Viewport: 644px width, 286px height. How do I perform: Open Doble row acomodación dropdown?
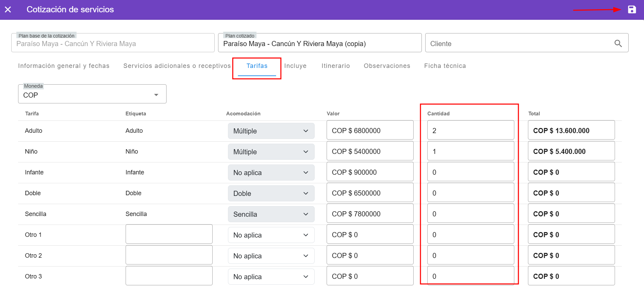(271, 194)
